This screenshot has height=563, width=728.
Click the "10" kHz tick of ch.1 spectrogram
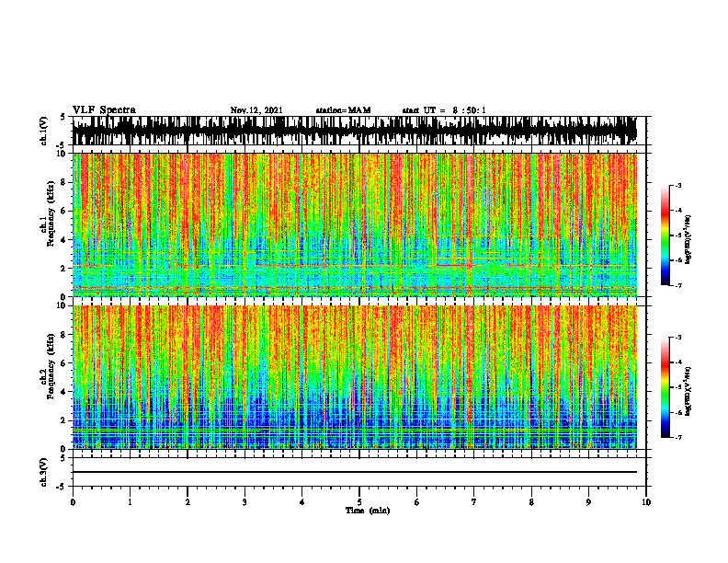tap(63, 154)
